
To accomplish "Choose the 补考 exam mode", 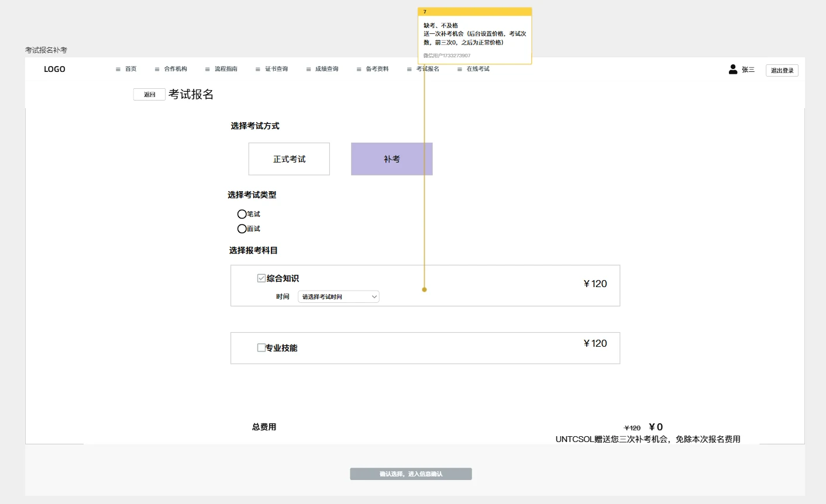I will pyautogui.click(x=392, y=159).
